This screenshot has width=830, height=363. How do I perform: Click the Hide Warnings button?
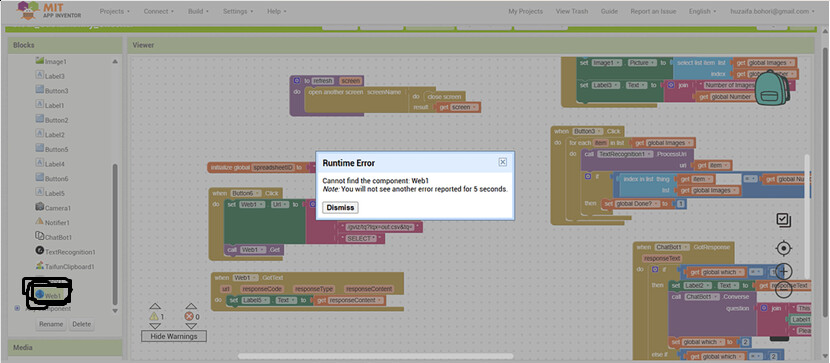(174, 337)
